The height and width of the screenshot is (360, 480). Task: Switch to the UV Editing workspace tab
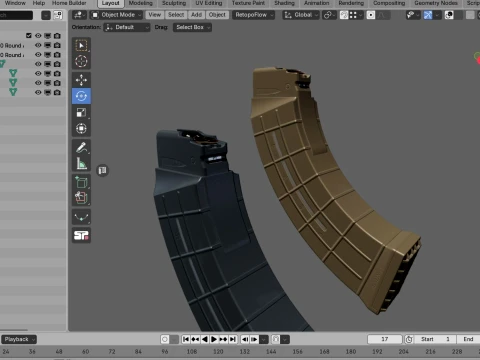(x=209, y=3)
